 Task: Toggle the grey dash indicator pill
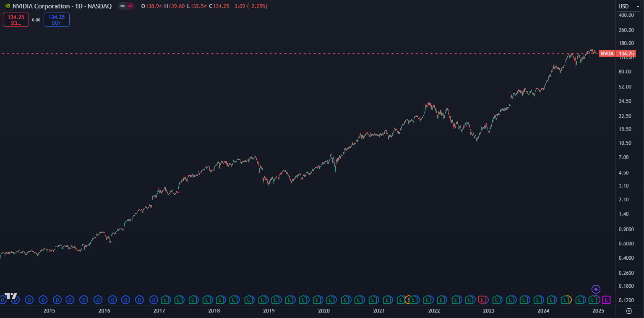click(122, 6)
